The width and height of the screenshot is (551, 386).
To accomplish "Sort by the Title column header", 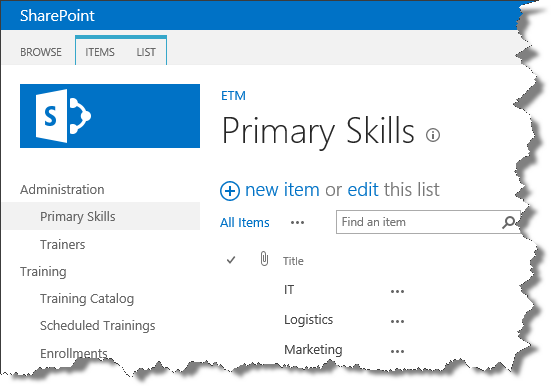I will (293, 261).
